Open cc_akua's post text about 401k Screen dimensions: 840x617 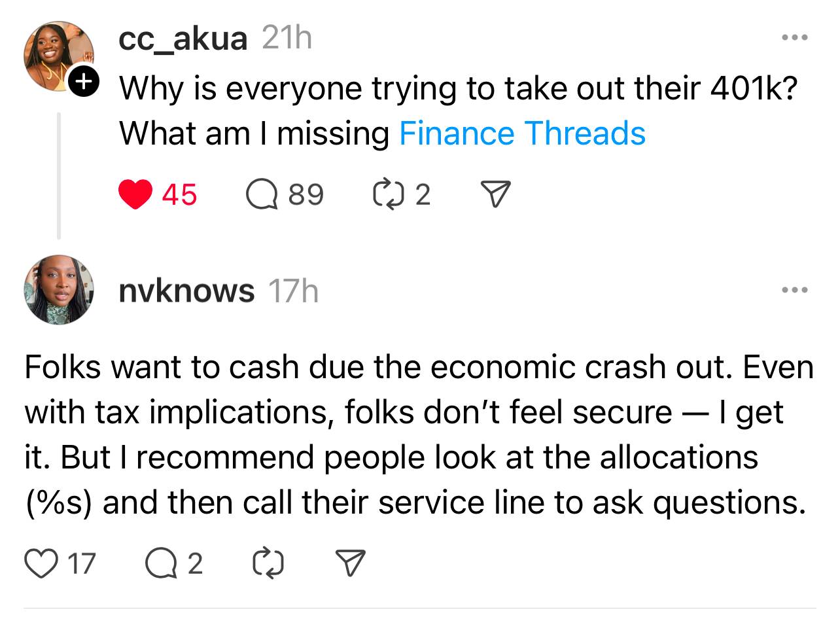(457, 111)
